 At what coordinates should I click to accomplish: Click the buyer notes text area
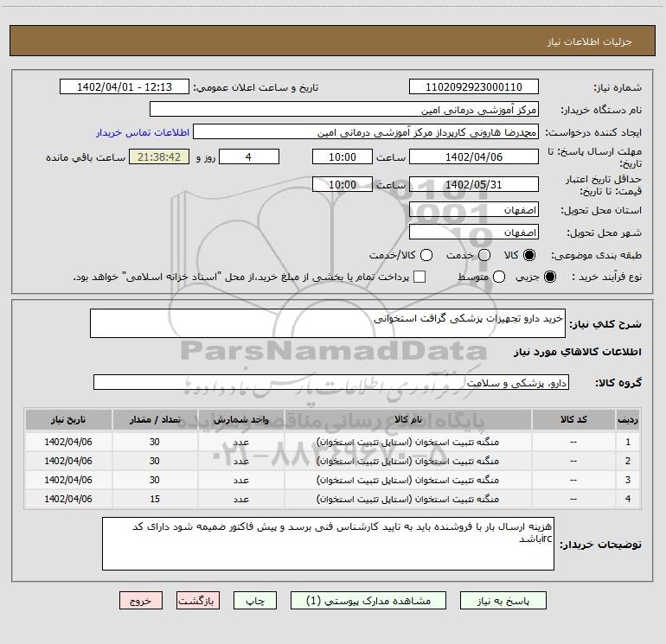tap(328, 544)
